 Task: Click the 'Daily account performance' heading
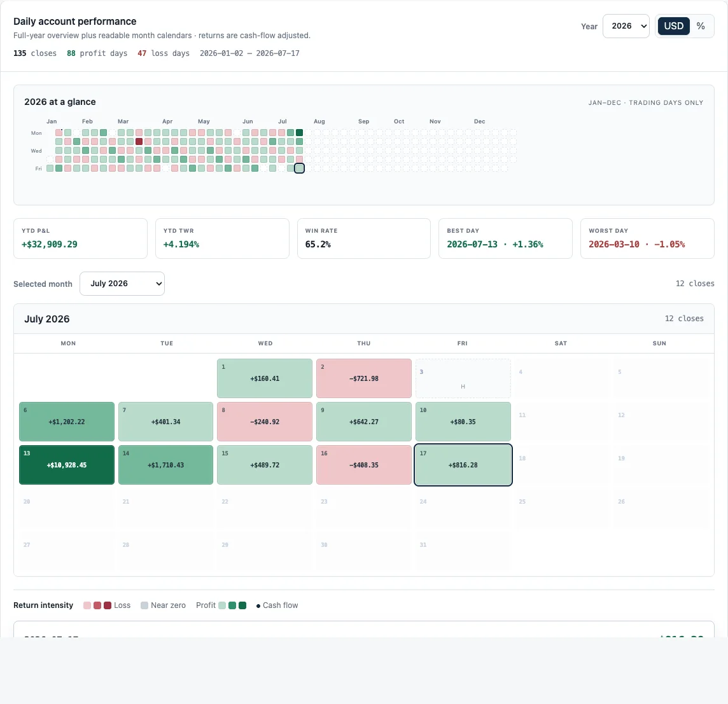[x=74, y=22]
